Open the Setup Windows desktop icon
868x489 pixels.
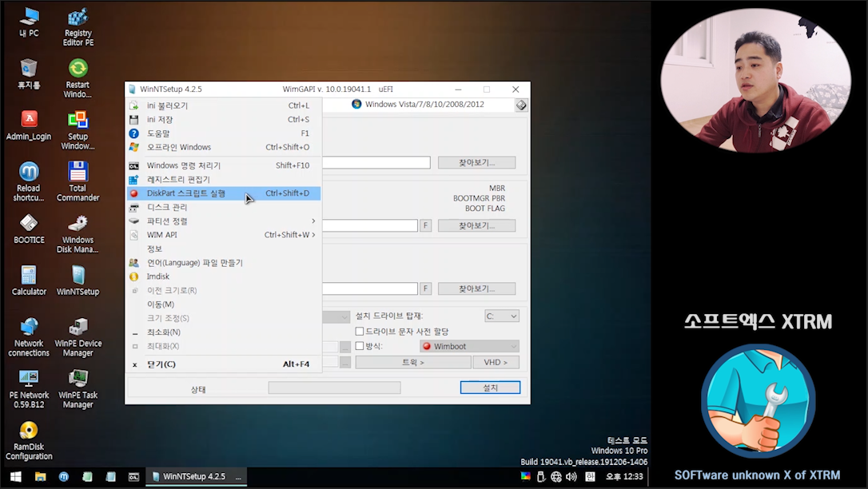(78, 130)
